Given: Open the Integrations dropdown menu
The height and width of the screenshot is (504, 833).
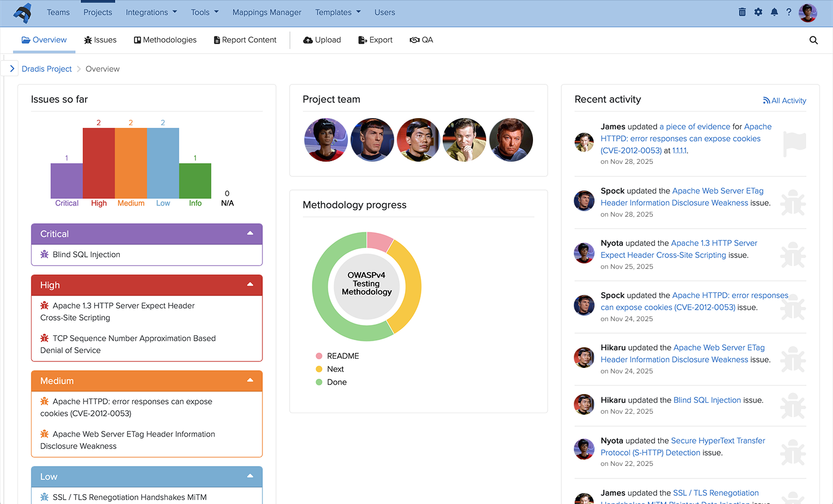Looking at the screenshot, I should tap(151, 12).
